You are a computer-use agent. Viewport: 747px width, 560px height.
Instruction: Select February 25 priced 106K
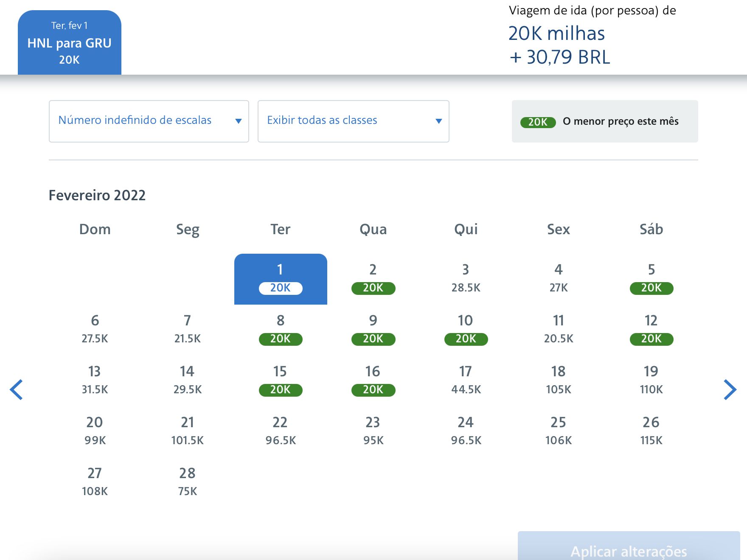[x=559, y=432]
